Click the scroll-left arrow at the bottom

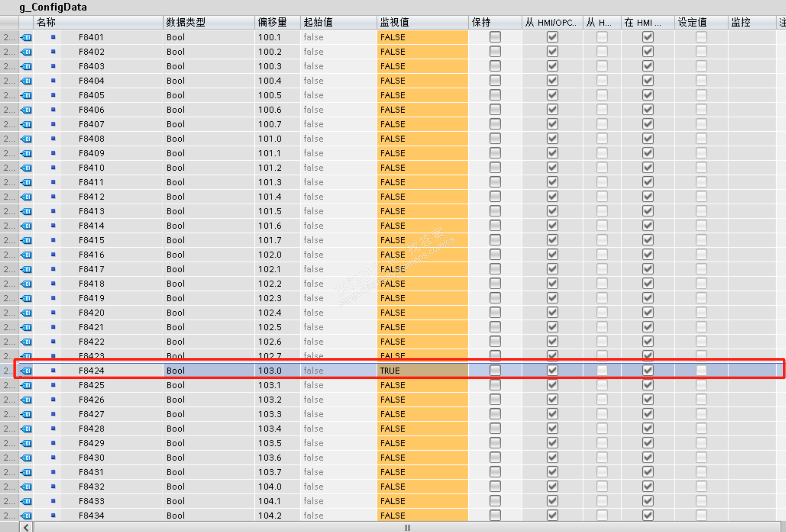(x=26, y=527)
